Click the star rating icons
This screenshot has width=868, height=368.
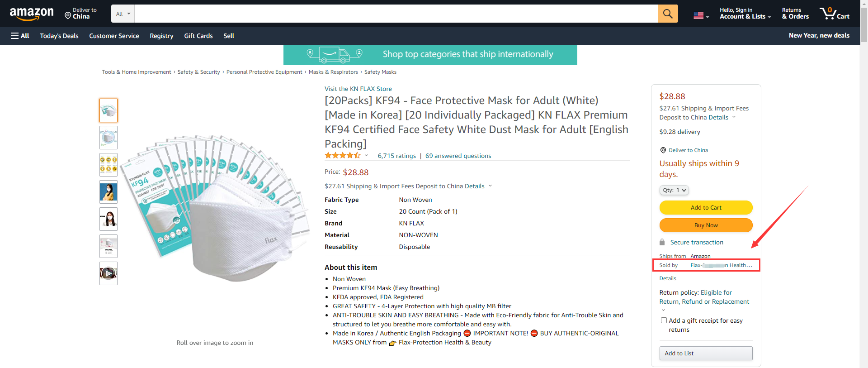coord(342,156)
